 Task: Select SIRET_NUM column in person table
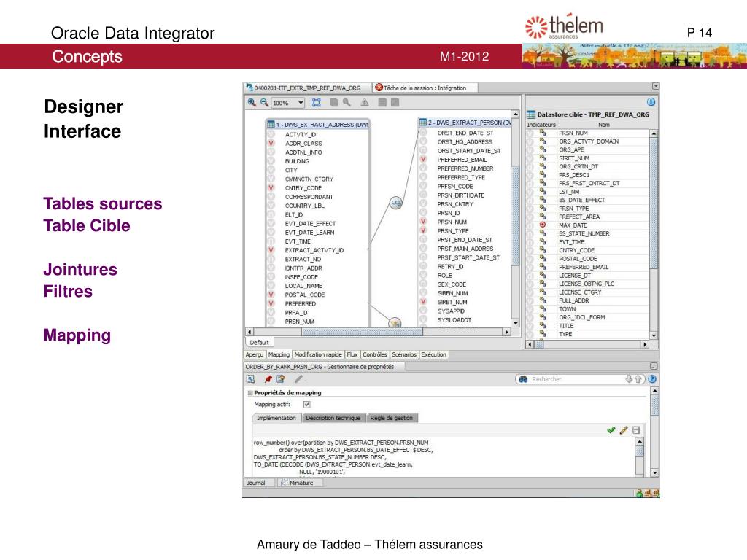[452, 303]
